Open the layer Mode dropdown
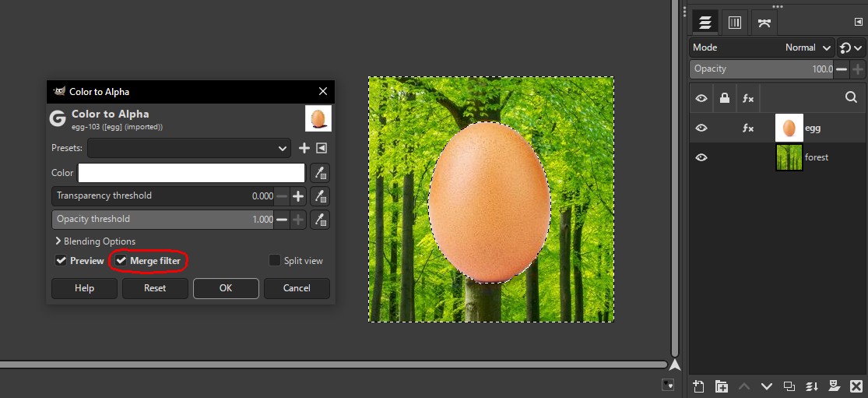Image resolution: width=868 pixels, height=398 pixels. (761, 48)
